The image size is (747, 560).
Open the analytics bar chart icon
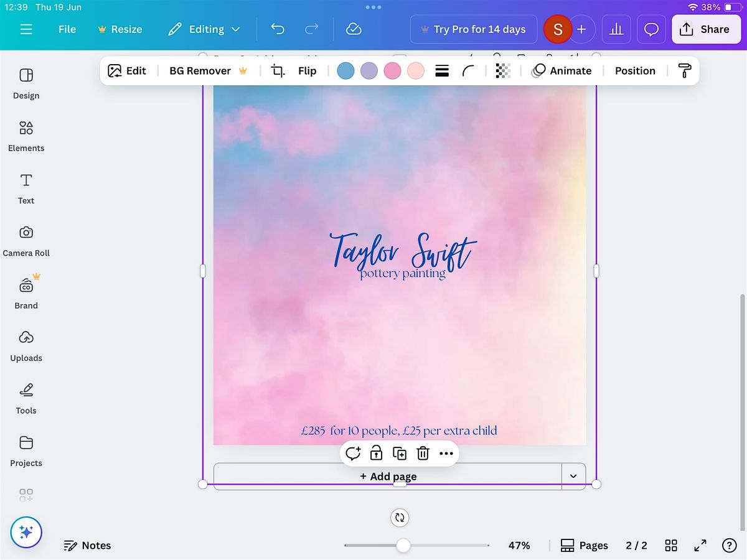pos(616,29)
